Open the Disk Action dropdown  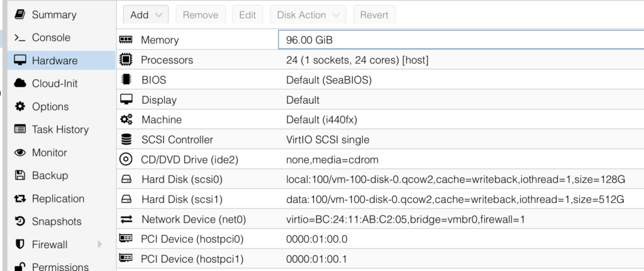tap(308, 15)
